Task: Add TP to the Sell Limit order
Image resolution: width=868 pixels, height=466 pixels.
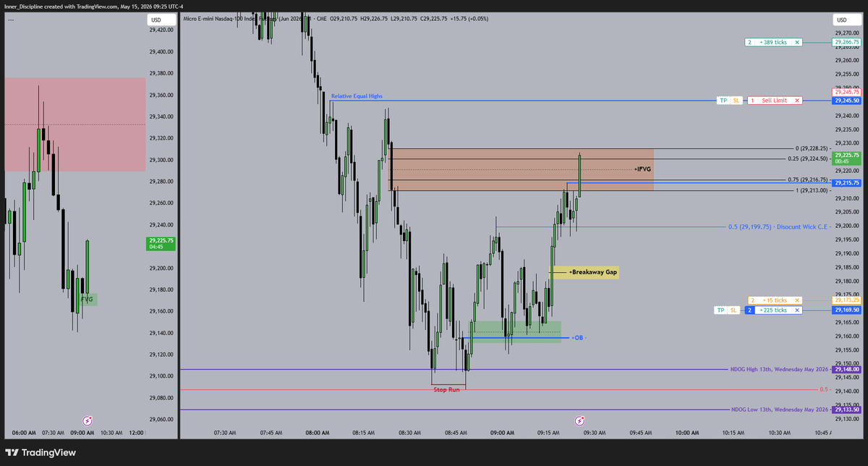Action: tap(722, 101)
